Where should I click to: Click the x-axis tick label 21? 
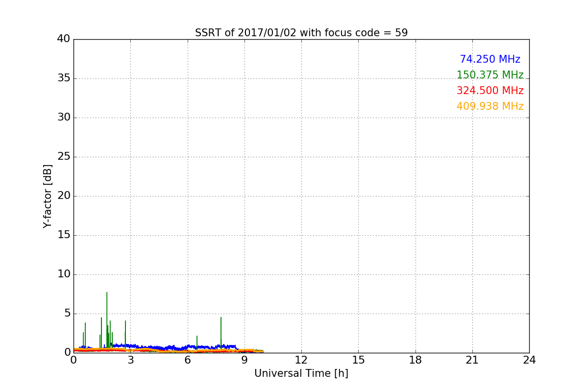(472, 360)
